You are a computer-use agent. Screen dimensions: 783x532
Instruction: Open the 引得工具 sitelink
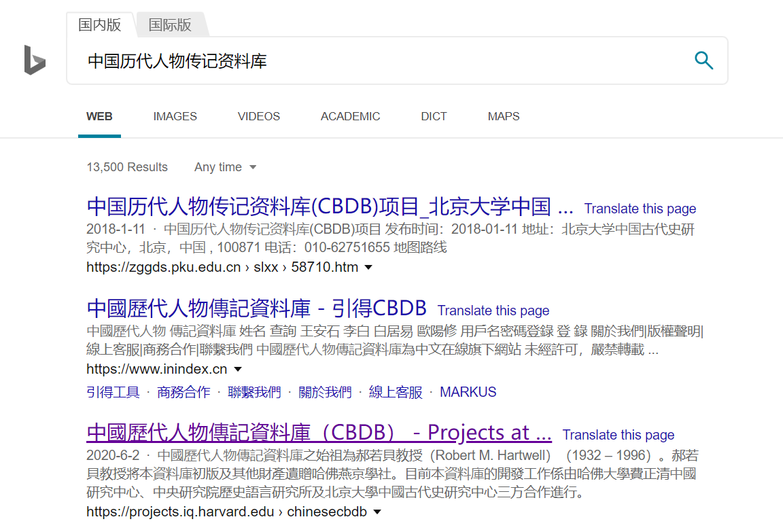click(x=113, y=392)
